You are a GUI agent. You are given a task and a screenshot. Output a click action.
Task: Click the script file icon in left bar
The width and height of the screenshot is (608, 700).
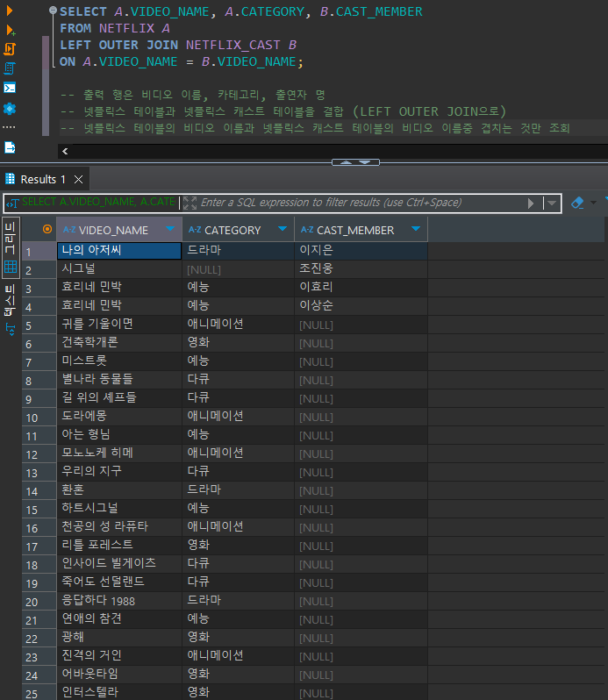pos(10,146)
